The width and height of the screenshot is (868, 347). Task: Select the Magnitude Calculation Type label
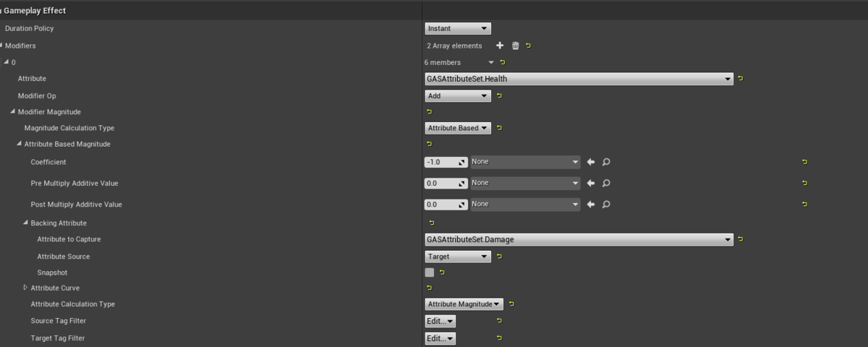tap(69, 128)
